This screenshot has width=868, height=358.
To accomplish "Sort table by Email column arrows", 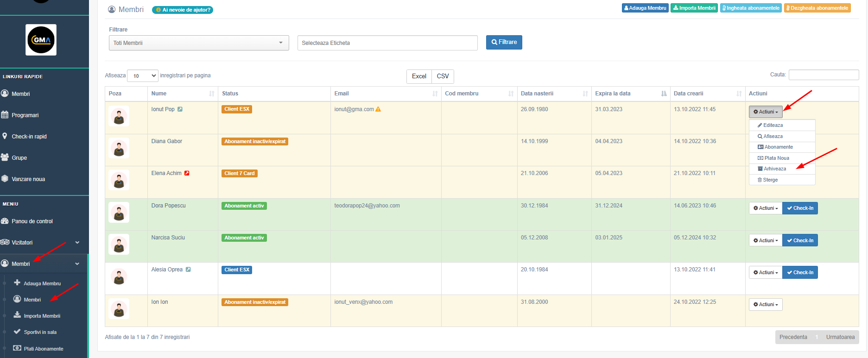I will 435,94.
